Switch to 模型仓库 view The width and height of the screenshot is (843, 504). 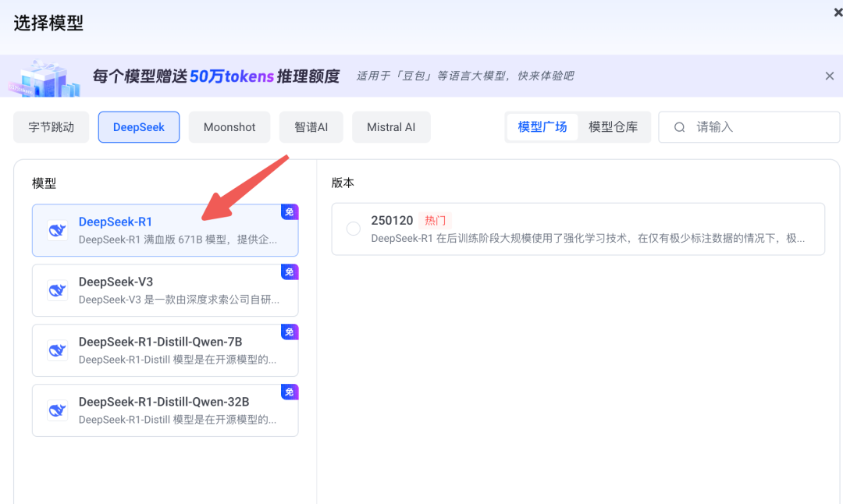pos(613,127)
